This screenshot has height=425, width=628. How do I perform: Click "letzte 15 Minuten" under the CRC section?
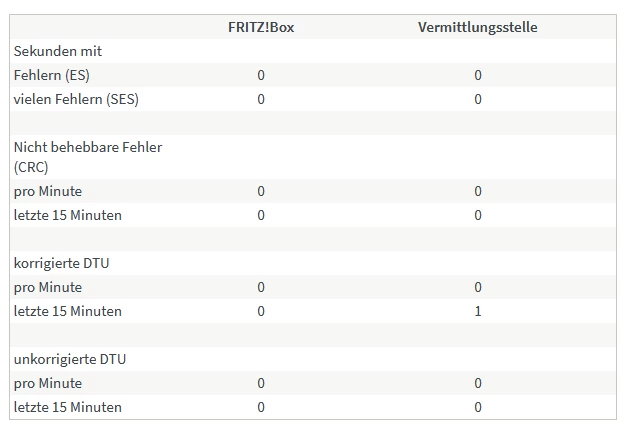68,215
